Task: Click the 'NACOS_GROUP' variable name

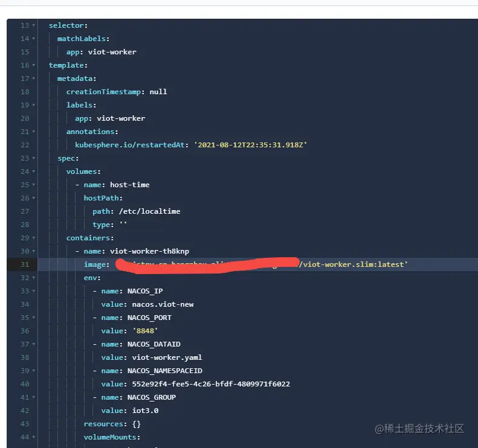Action: (x=152, y=397)
